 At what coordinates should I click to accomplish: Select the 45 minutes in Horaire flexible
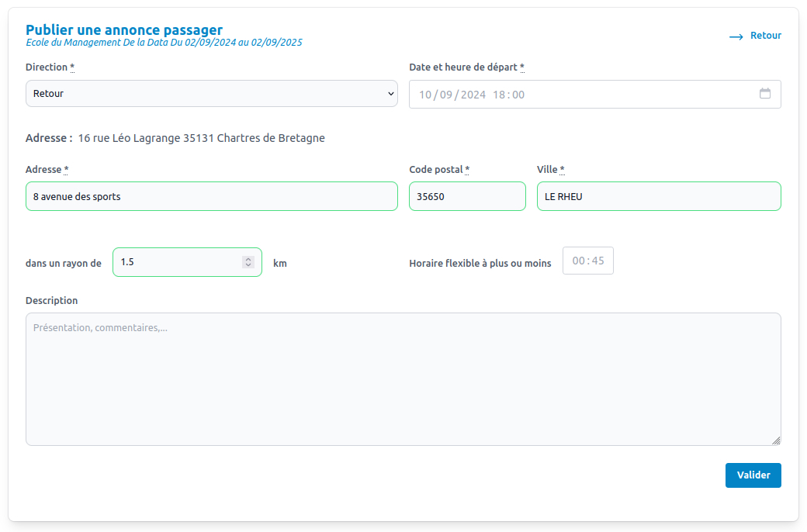pos(597,261)
